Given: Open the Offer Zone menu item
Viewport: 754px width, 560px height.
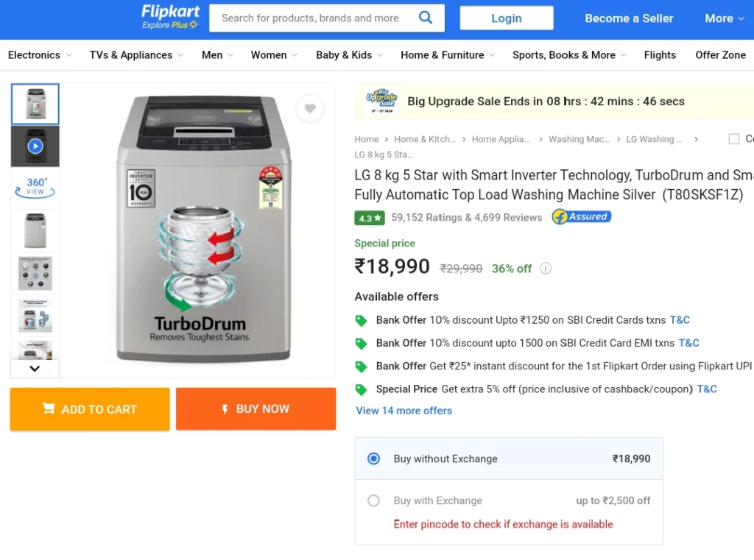Looking at the screenshot, I should coord(720,55).
